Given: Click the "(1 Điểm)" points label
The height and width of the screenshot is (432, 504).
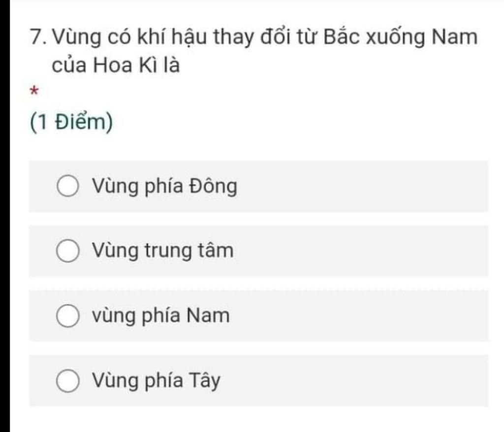Looking at the screenshot, I should (71, 123).
